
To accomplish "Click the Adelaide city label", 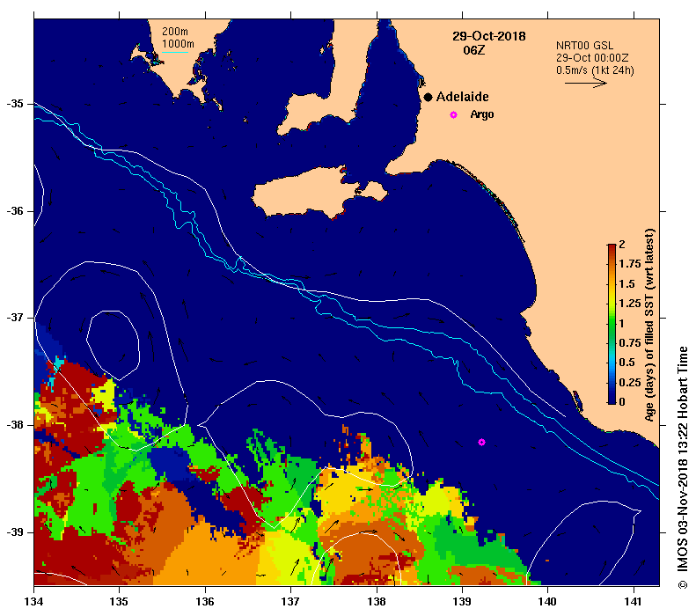I will coord(462,97).
